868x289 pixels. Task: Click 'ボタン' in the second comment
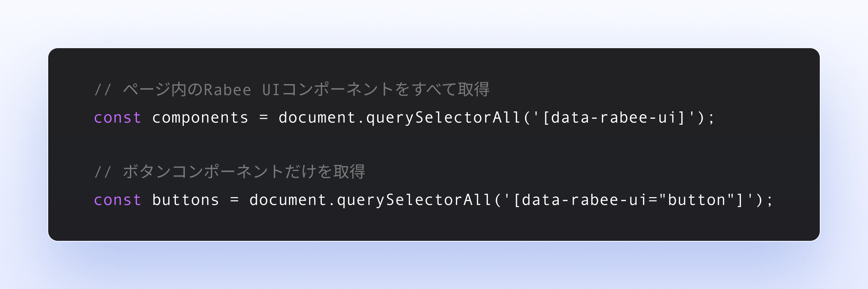click(x=147, y=171)
